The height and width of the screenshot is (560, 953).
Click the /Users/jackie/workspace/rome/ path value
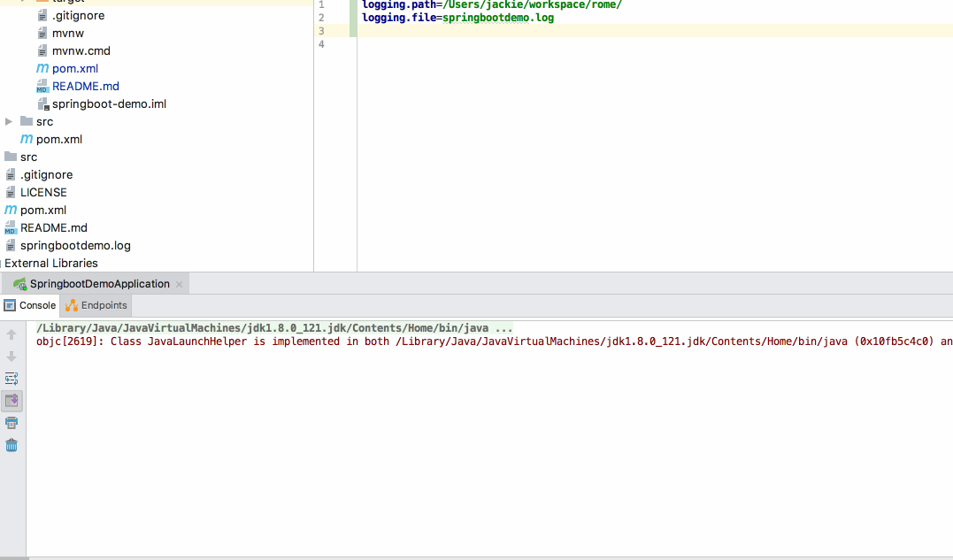(532, 4)
